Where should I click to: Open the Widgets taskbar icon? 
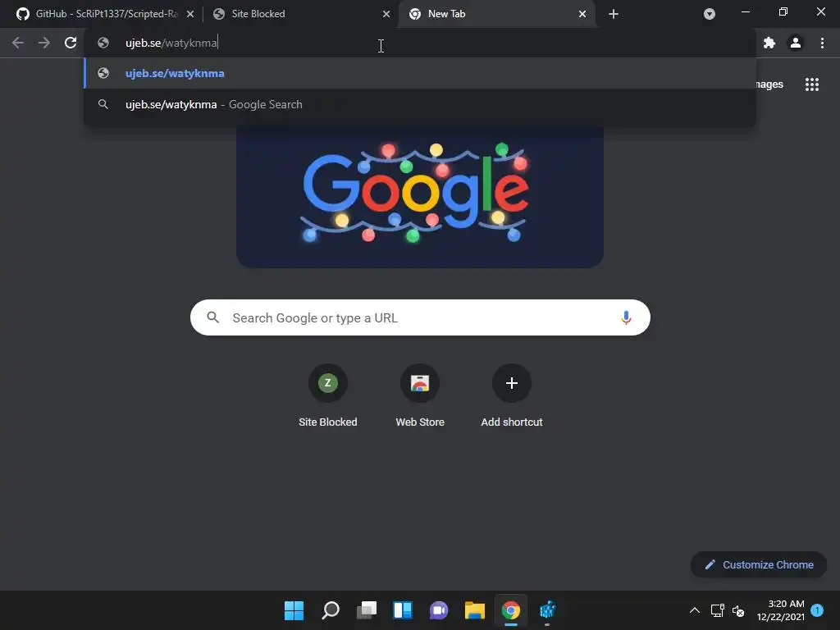pyautogui.click(x=403, y=610)
